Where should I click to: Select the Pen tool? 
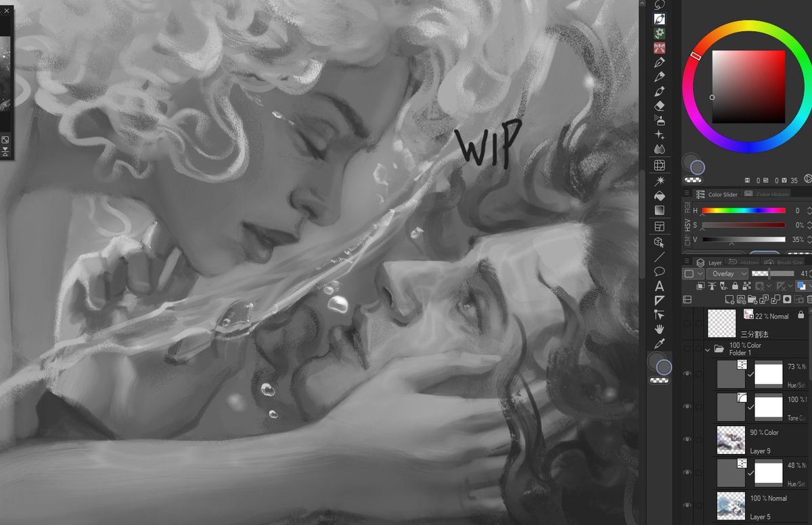coord(660,62)
